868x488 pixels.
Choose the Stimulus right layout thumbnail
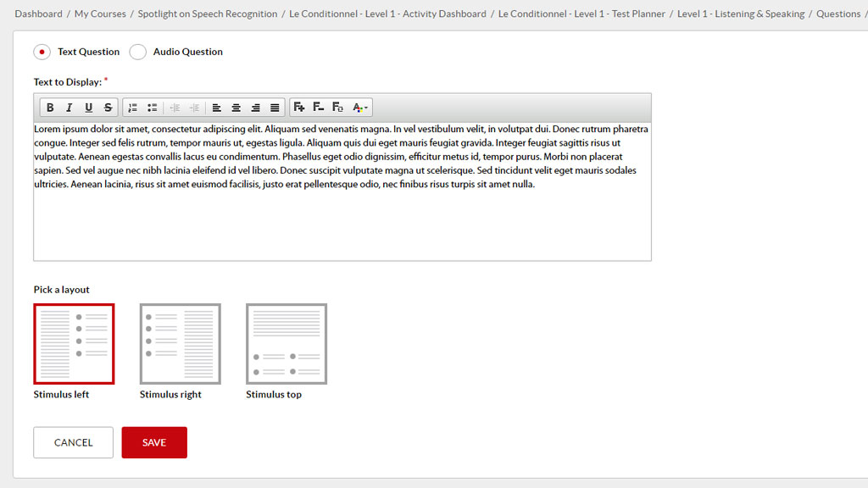pyautogui.click(x=180, y=344)
